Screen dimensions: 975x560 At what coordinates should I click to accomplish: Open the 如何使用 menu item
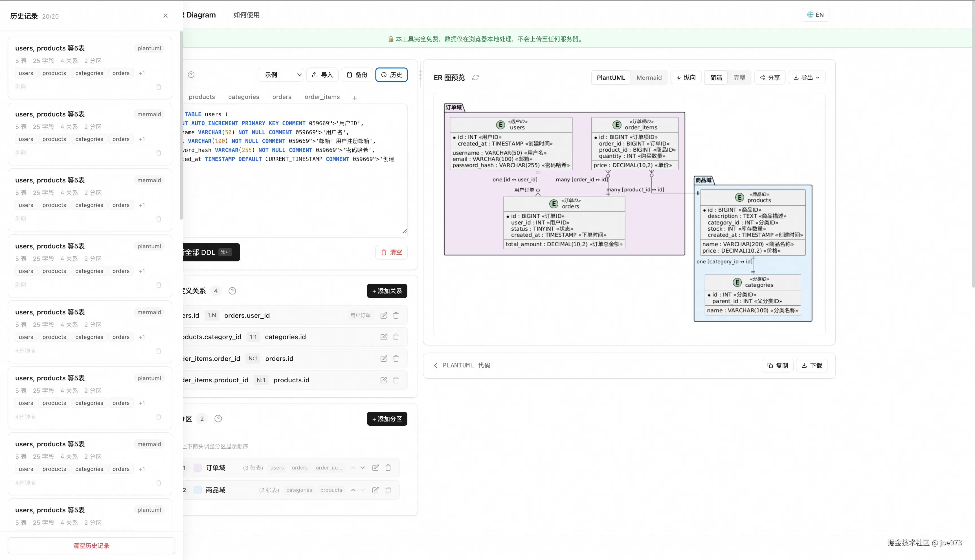pyautogui.click(x=246, y=15)
